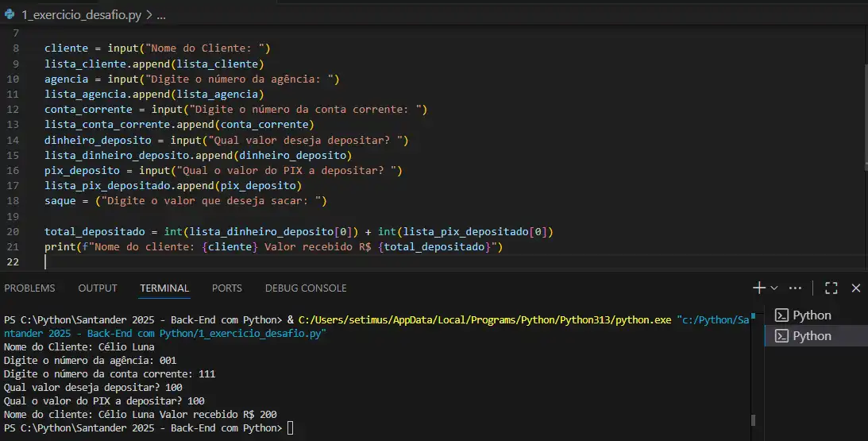Open the launch profile dropdown arrow
This screenshot has height=441, width=868.
[773, 288]
